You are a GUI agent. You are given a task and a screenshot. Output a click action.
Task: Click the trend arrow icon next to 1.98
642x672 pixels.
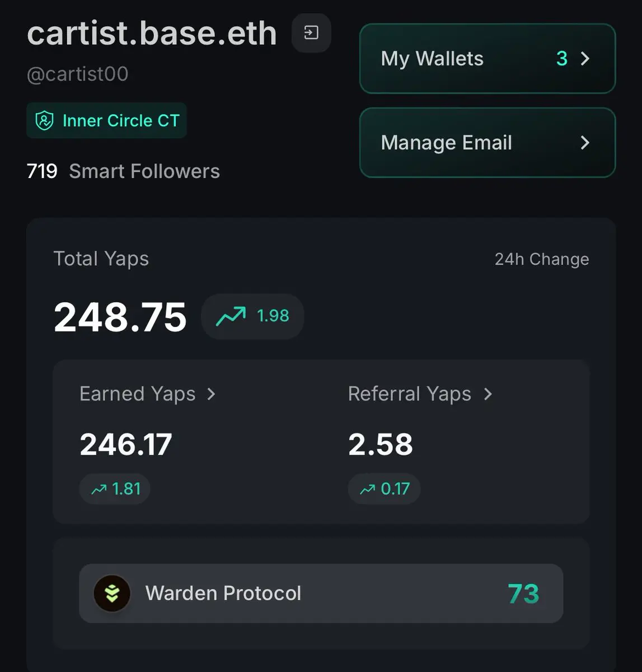pos(231,316)
